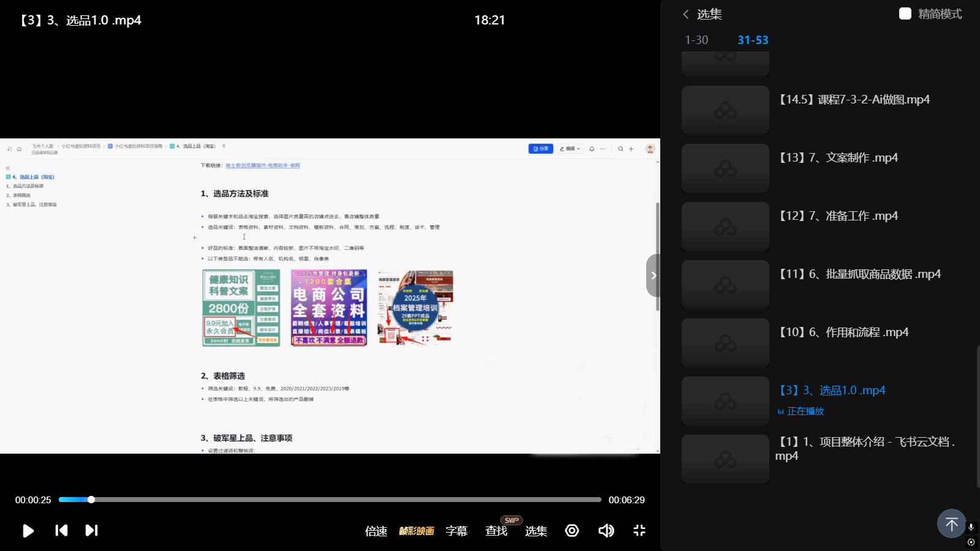Click the back chevron beside 选集
Screen dimensions: 980x551
[x=686, y=14]
